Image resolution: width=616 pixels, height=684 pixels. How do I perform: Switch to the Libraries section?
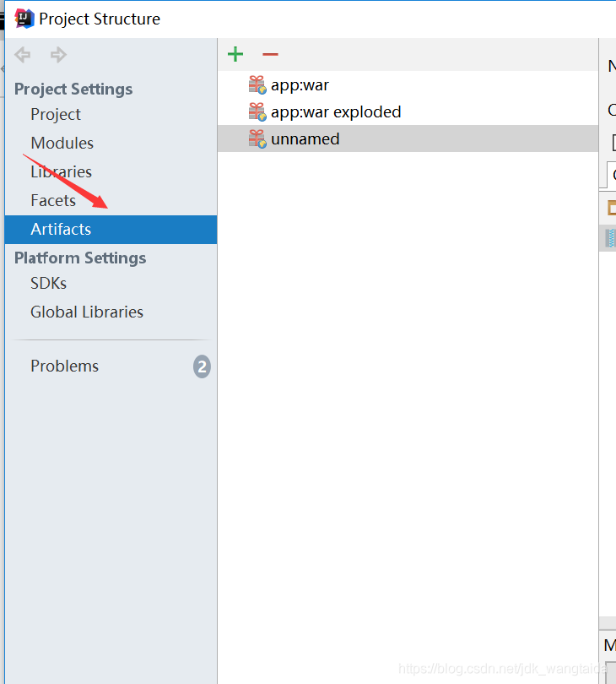(61, 171)
